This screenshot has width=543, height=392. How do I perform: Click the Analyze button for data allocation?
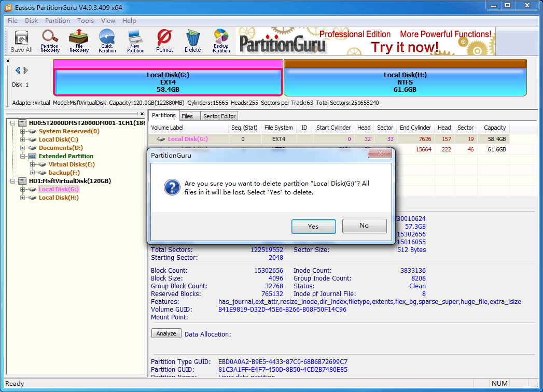[x=166, y=333]
